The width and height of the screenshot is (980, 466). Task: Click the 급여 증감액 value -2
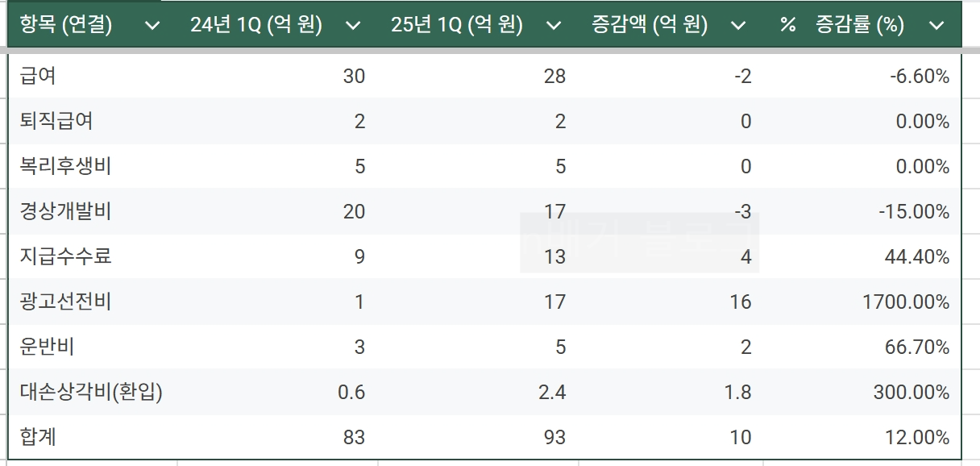tap(743, 76)
